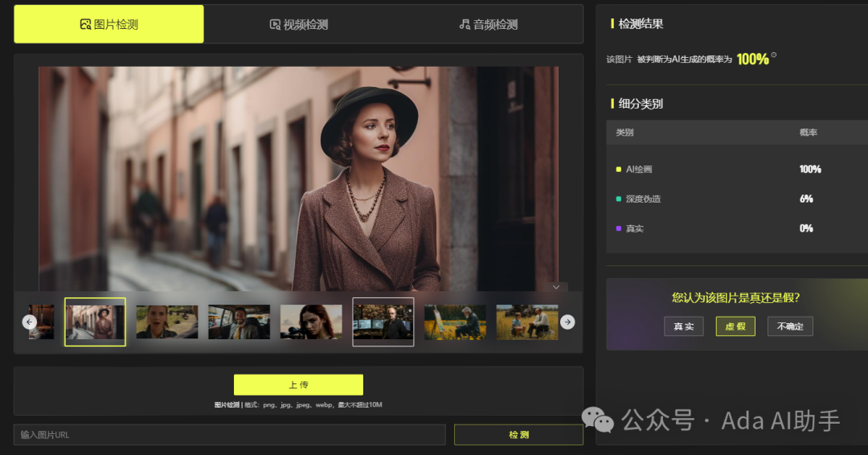Choose thumbnail of red-haired woman with camera

point(311,322)
